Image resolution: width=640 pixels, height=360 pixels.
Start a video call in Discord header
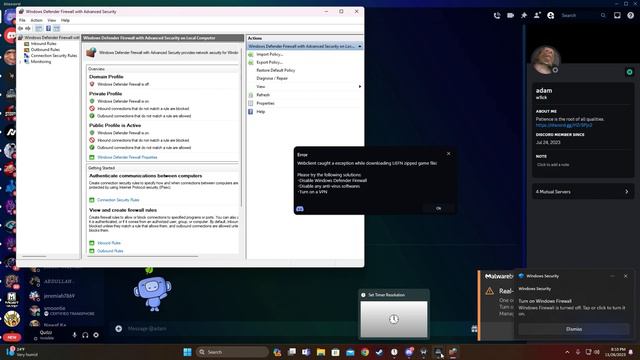point(510,16)
